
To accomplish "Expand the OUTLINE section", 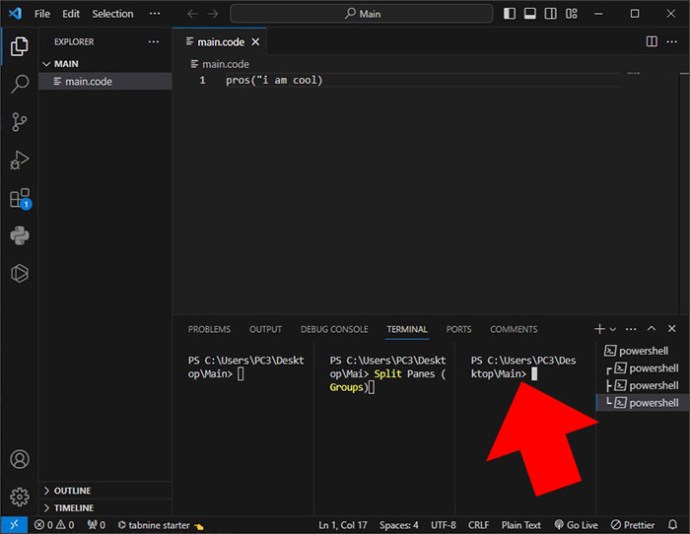I will [105, 490].
